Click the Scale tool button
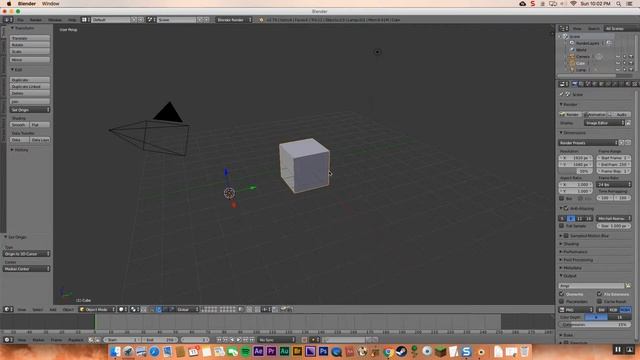640x360 pixels. 30,52
